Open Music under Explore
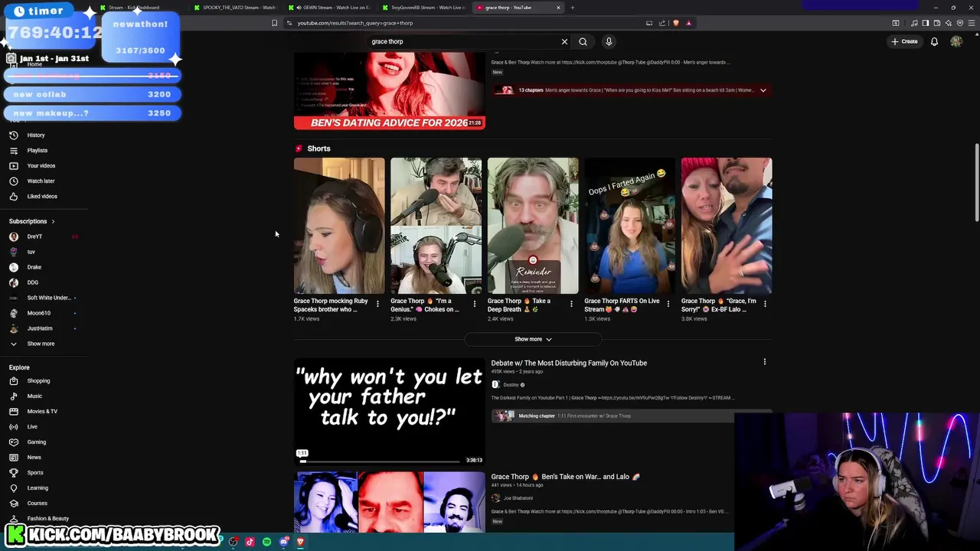Image resolution: width=980 pixels, height=551 pixels. [x=34, y=396]
